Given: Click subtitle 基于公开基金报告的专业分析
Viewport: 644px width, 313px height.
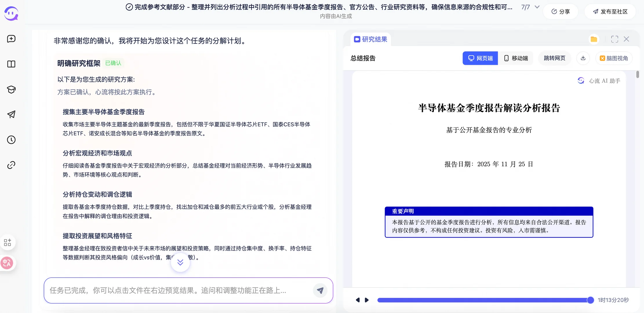Looking at the screenshot, I should [x=489, y=130].
